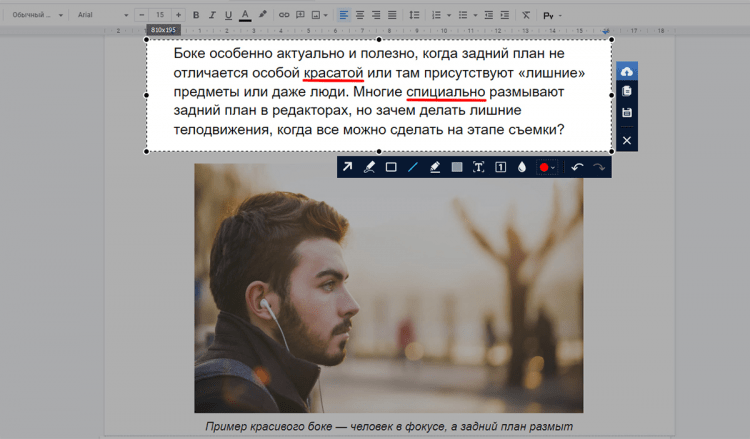Upload the screenshot to the cloud
The width and height of the screenshot is (750, 439).
pos(627,72)
